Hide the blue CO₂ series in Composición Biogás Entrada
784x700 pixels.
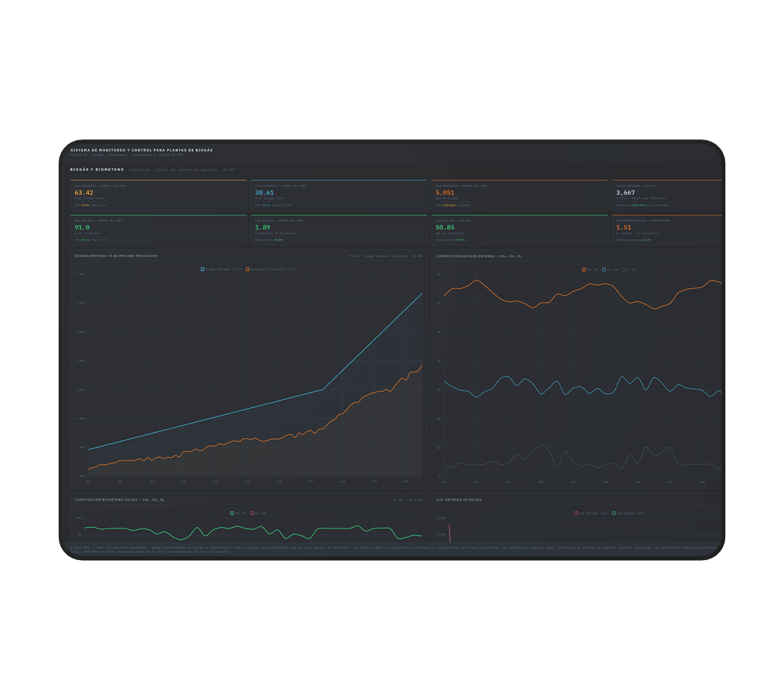[x=604, y=269]
